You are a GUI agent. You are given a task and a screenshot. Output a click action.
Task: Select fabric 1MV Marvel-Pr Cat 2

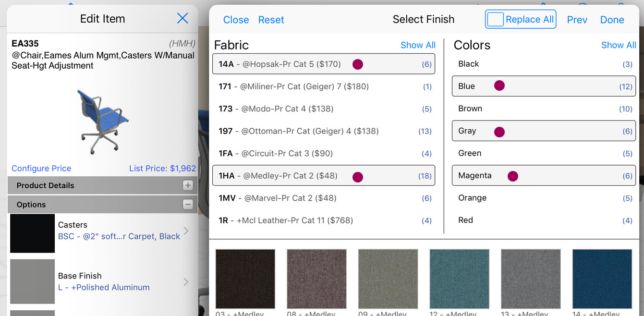pyautogui.click(x=324, y=198)
